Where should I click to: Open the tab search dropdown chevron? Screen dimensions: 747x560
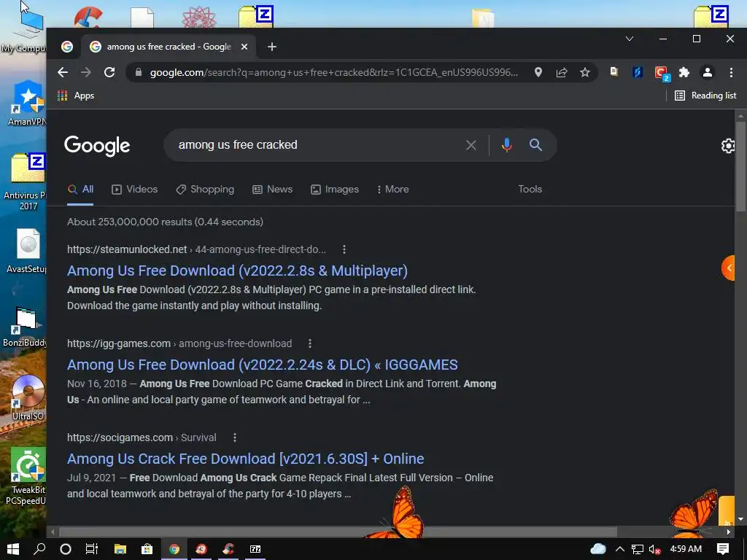(x=630, y=39)
